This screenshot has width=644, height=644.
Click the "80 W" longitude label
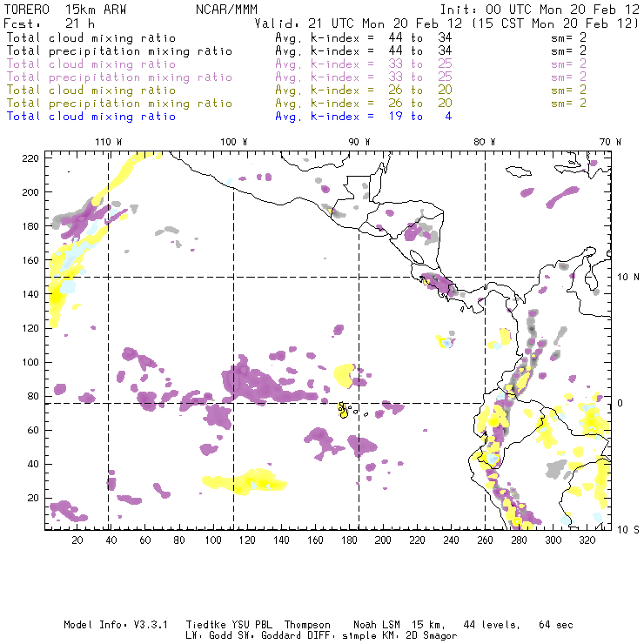click(x=485, y=142)
